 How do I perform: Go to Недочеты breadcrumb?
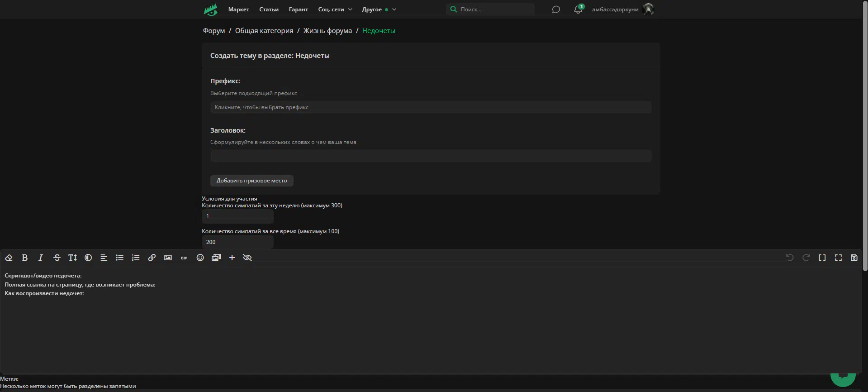[379, 31]
